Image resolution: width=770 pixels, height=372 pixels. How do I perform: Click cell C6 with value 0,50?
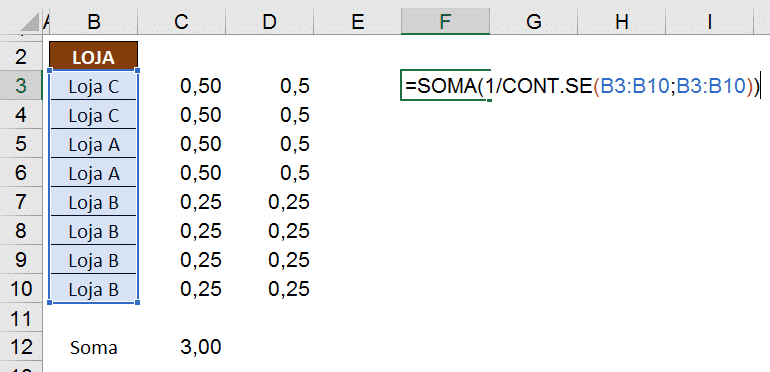click(182, 173)
